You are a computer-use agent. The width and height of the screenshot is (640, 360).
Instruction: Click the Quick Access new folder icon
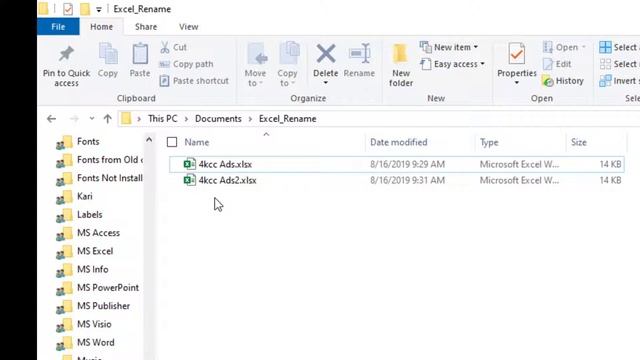(84, 9)
